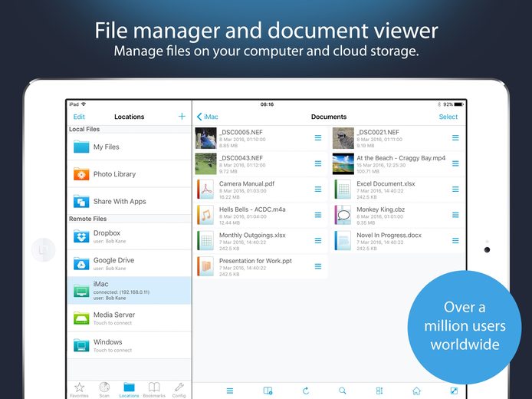
Task: Switch to the Scan tab
Action: pos(104,390)
